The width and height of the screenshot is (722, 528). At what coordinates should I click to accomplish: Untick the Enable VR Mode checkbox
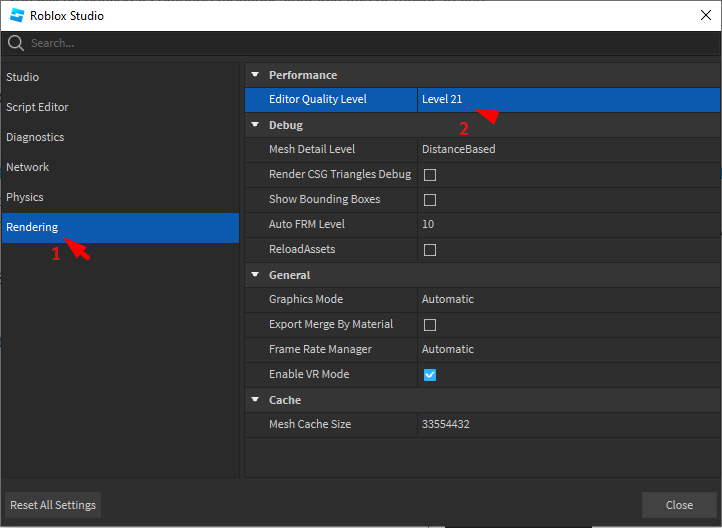pos(430,375)
